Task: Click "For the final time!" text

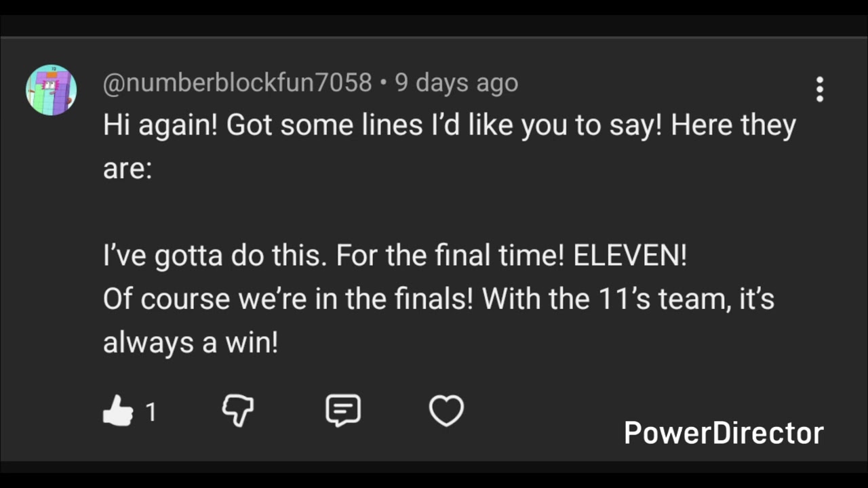Action: point(451,257)
